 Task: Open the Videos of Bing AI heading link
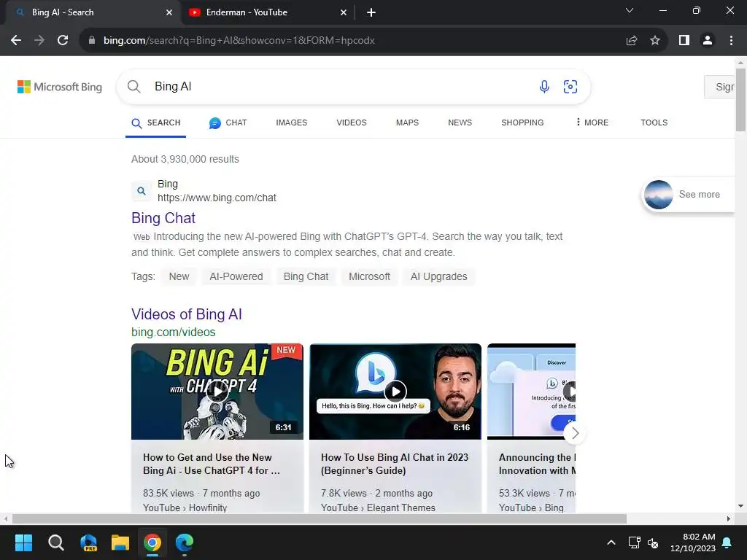[x=187, y=314]
